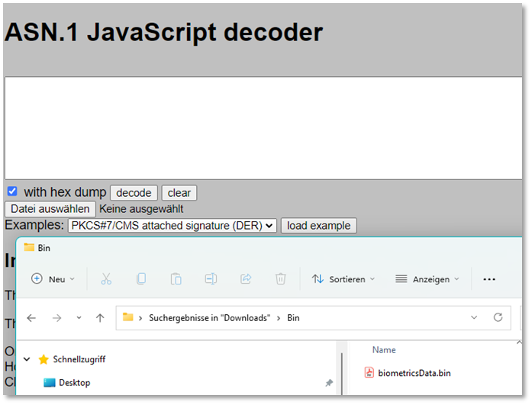Click the Delete trash can icon

click(281, 279)
